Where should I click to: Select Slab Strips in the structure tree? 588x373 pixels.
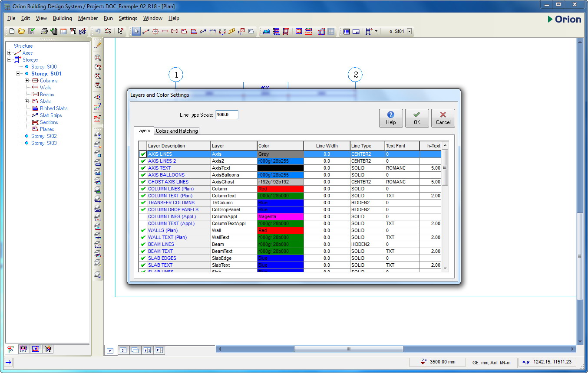[51, 115]
